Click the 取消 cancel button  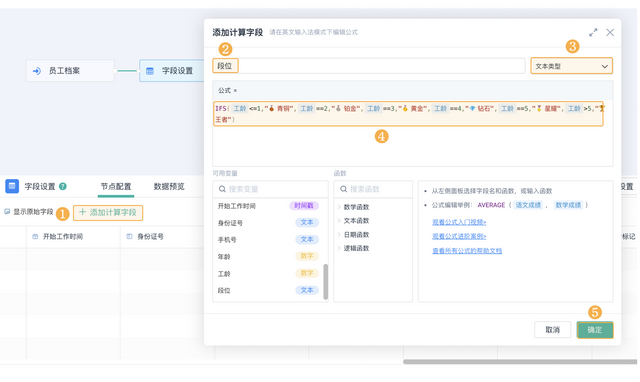pos(553,330)
